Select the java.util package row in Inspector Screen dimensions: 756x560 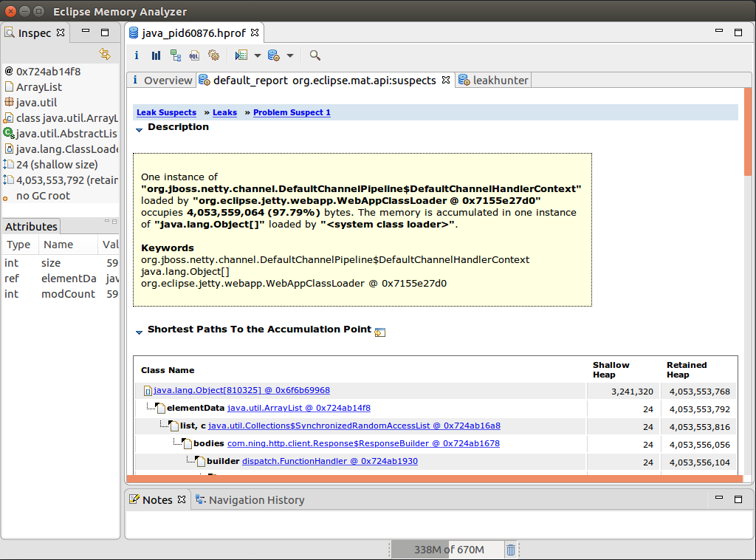point(61,103)
